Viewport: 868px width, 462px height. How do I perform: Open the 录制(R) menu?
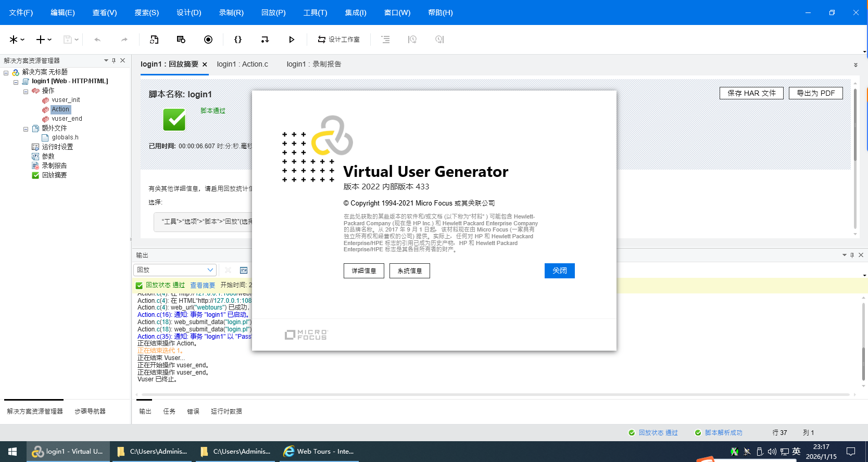[x=231, y=12]
